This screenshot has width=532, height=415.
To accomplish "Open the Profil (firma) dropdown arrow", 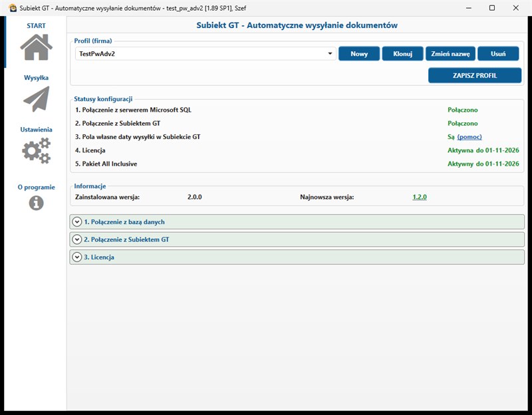I will (x=330, y=54).
